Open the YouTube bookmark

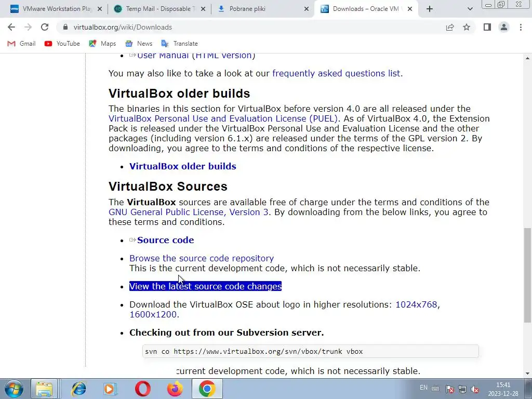tap(62, 44)
